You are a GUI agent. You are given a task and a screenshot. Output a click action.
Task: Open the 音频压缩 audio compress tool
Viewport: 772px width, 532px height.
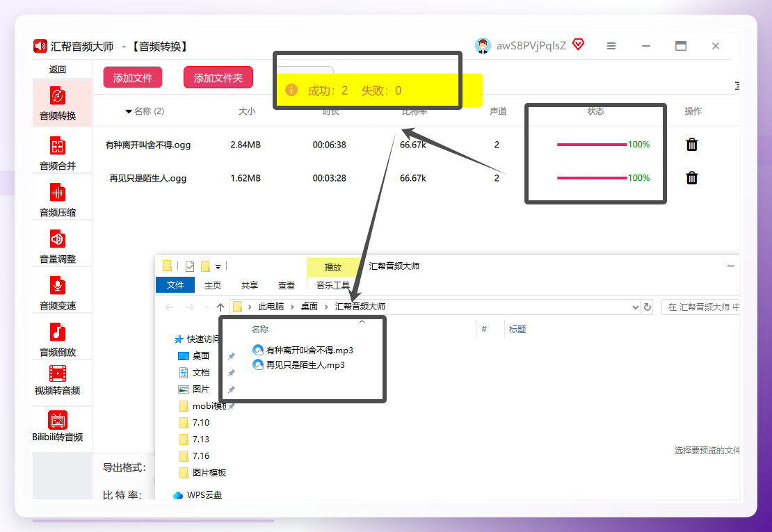click(x=58, y=200)
